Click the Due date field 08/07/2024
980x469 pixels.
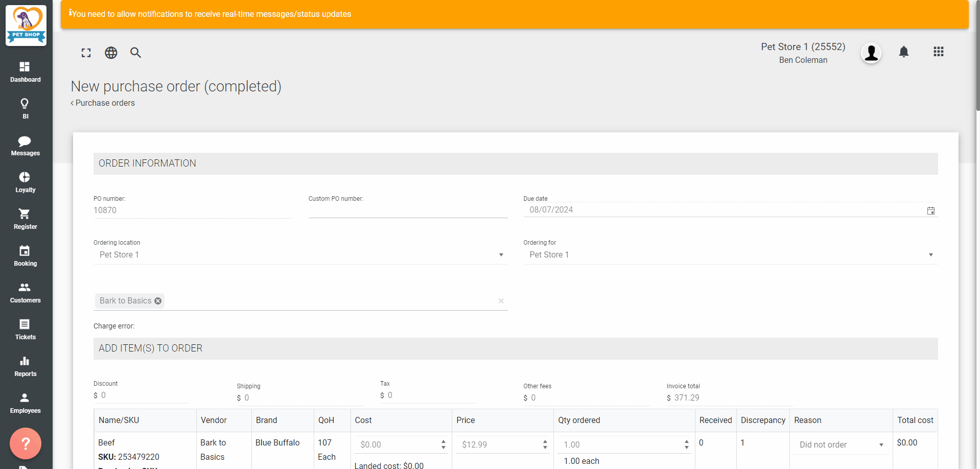(724, 210)
